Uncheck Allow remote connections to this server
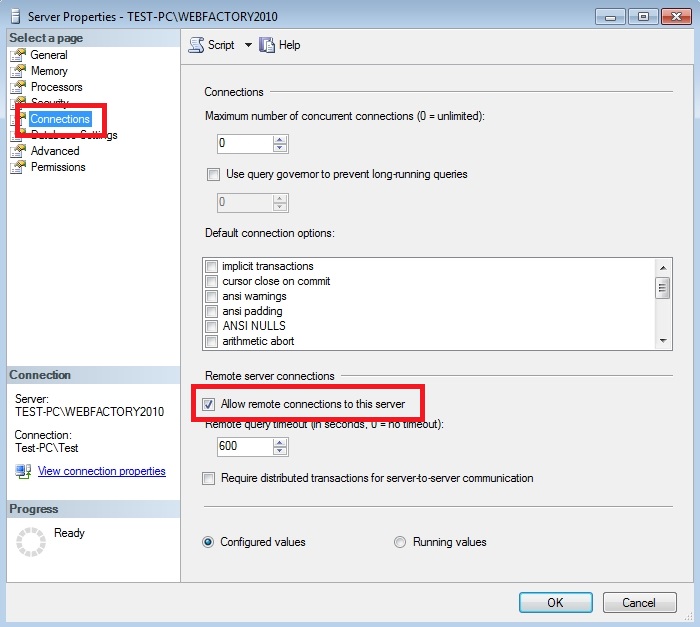The width and height of the screenshot is (700, 627). click(209, 404)
